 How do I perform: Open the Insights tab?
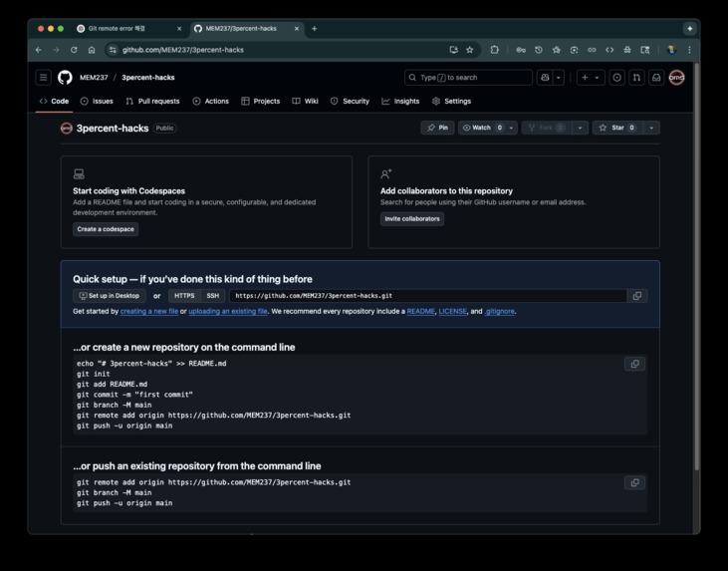(400, 102)
